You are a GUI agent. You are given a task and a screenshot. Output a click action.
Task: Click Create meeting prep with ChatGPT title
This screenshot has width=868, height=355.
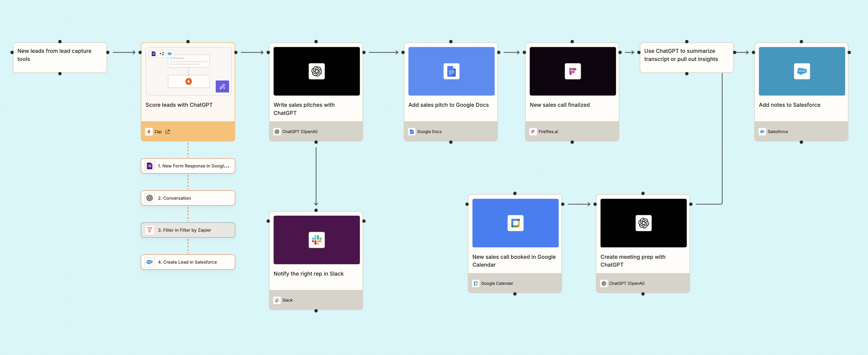633,261
